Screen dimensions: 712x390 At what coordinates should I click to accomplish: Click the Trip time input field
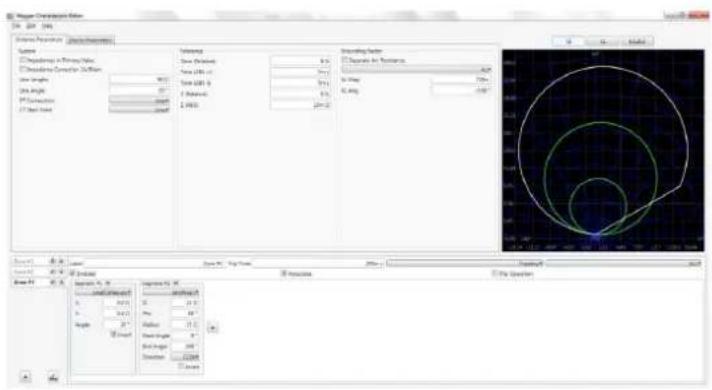(317, 263)
